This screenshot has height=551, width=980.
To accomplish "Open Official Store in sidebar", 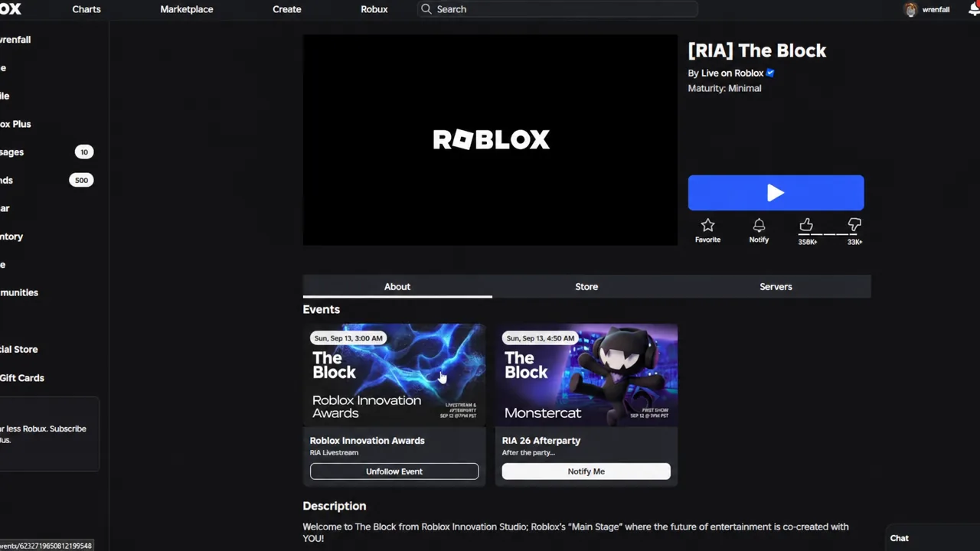I will click(19, 349).
